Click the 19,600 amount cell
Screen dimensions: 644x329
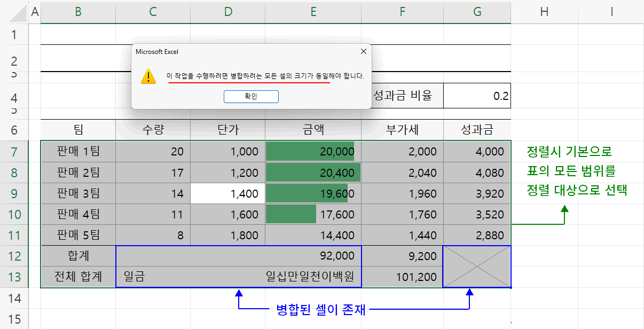[x=313, y=193]
